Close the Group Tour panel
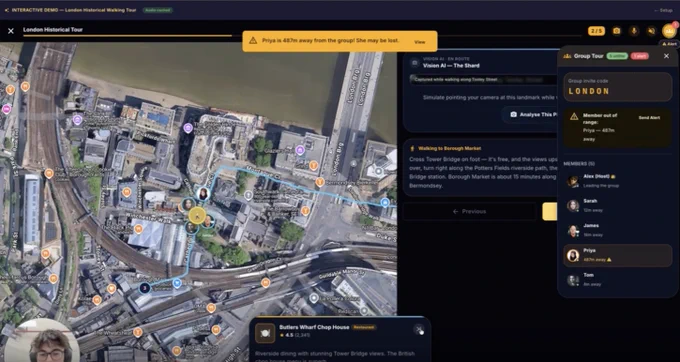This screenshot has width=680, height=362. pos(666,56)
